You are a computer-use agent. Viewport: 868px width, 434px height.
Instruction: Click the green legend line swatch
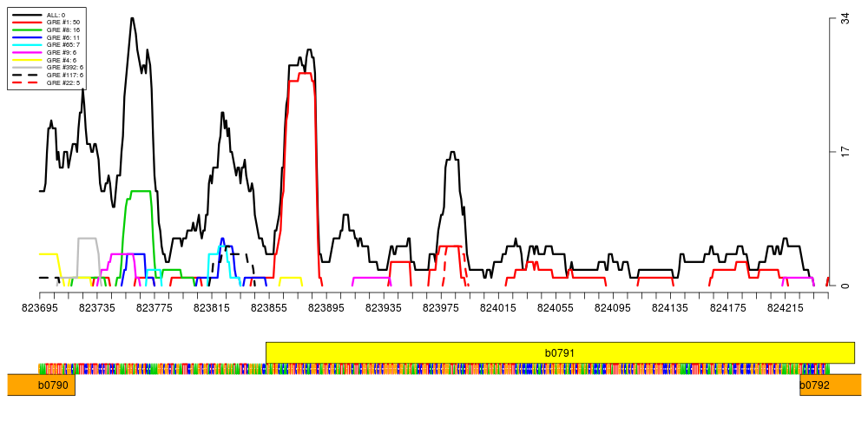point(27,30)
